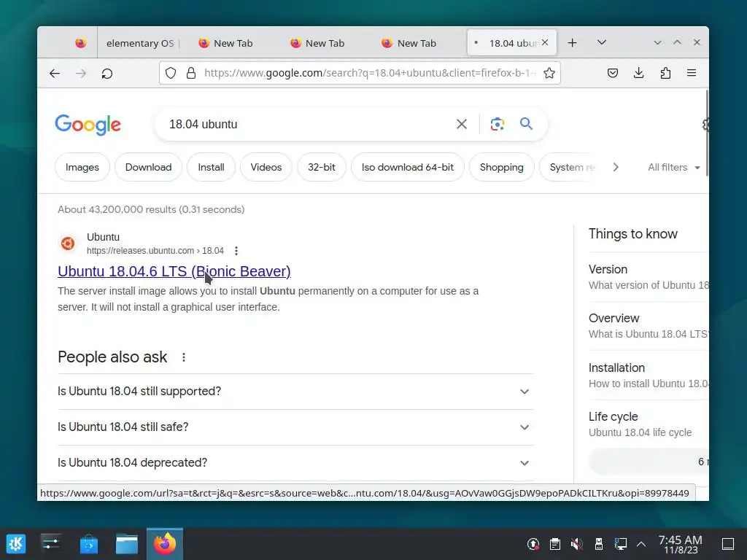Open the All filters dropdown

pos(673,167)
